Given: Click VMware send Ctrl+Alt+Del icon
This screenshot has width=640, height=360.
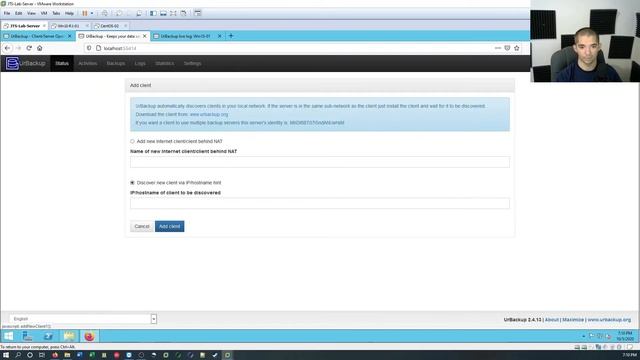Looking at the screenshot, I should pos(105,13).
